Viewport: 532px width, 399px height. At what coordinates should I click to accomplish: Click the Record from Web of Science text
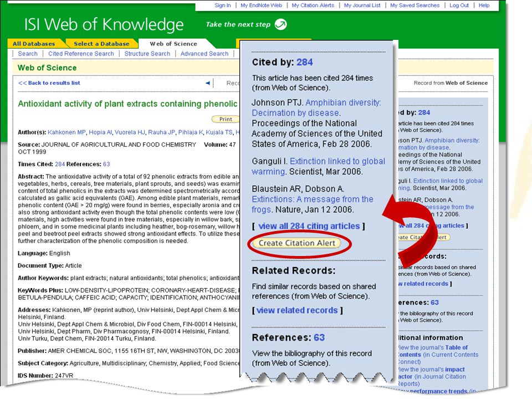tap(451, 83)
